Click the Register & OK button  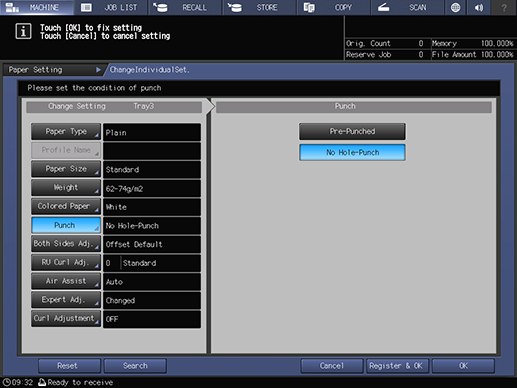point(397,366)
